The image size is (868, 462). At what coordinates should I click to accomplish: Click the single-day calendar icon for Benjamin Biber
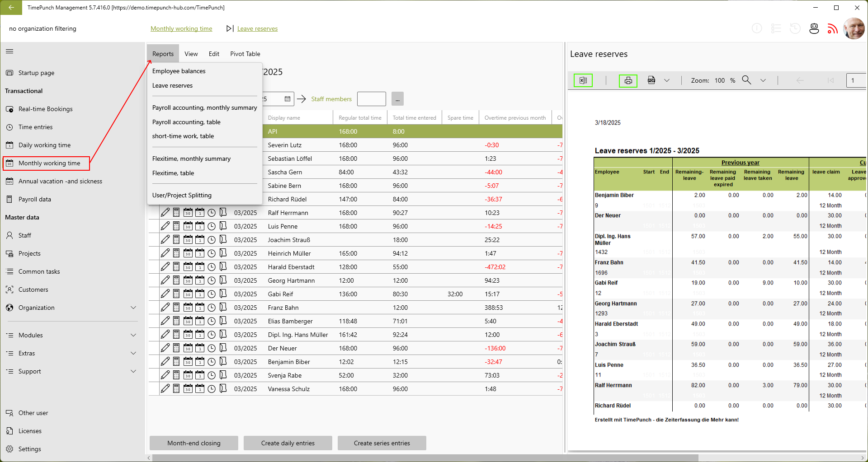point(200,361)
